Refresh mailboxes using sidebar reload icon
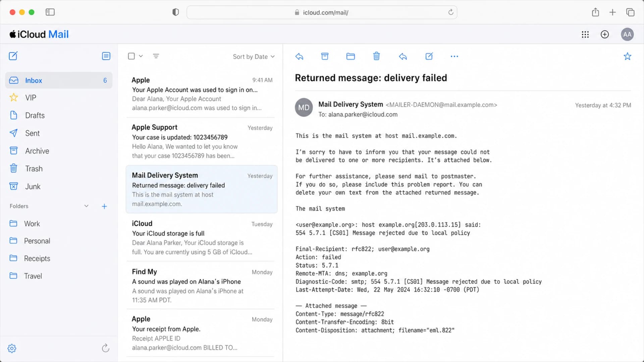The width and height of the screenshot is (644, 362). [x=106, y=348]
